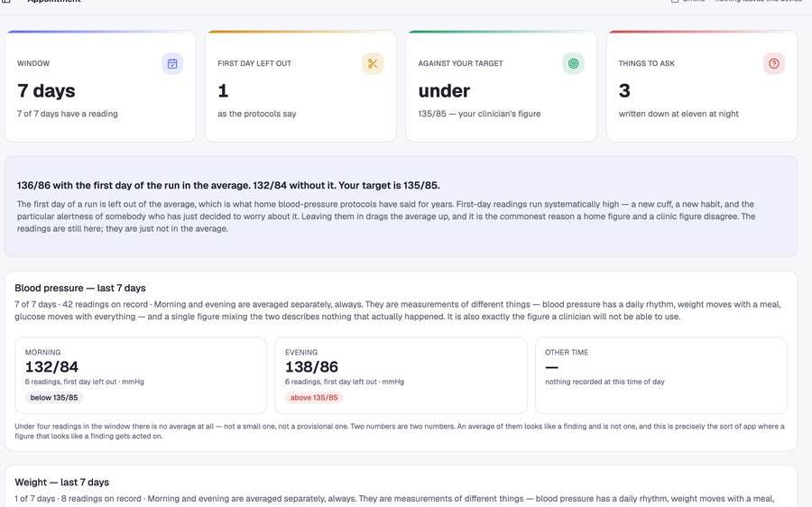Click the "THINGS TO ASK" label
The height and width of the screenshot is (507, 812).
[x=646, y=63]
